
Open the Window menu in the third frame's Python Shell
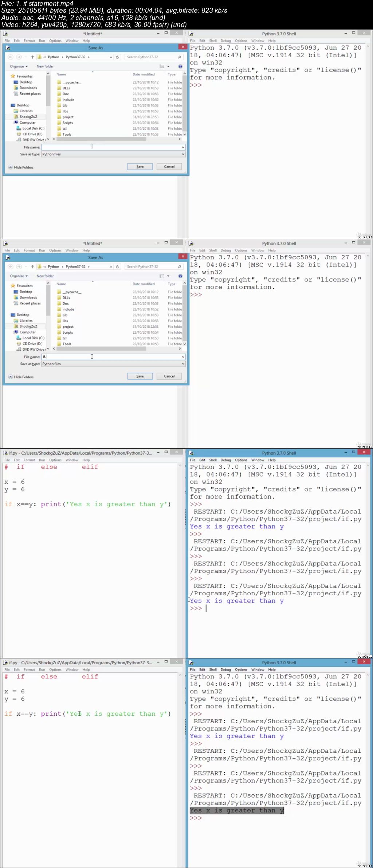click(258, 460)
